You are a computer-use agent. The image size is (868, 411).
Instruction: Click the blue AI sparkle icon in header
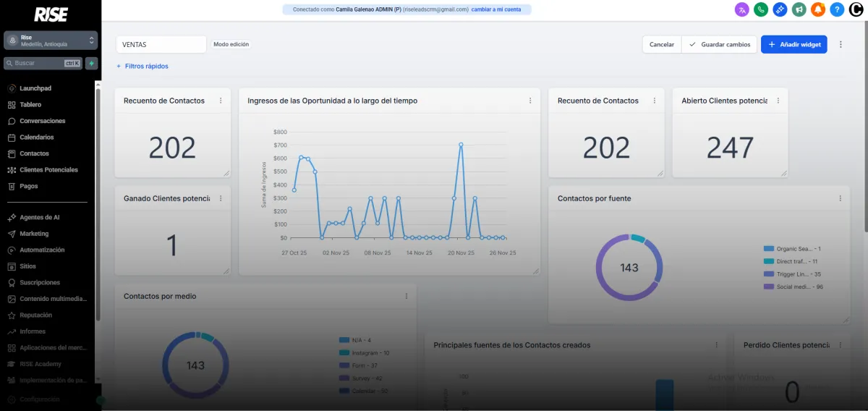[x=780, y=9]
